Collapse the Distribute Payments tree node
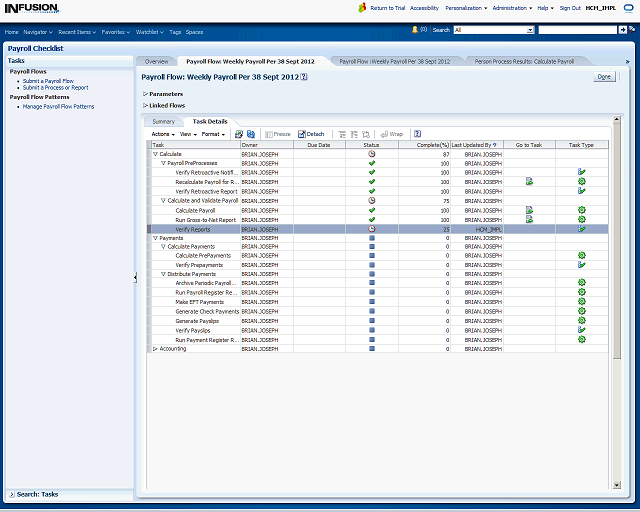This screenshot has height=512, width=640. tap(163, 274)
